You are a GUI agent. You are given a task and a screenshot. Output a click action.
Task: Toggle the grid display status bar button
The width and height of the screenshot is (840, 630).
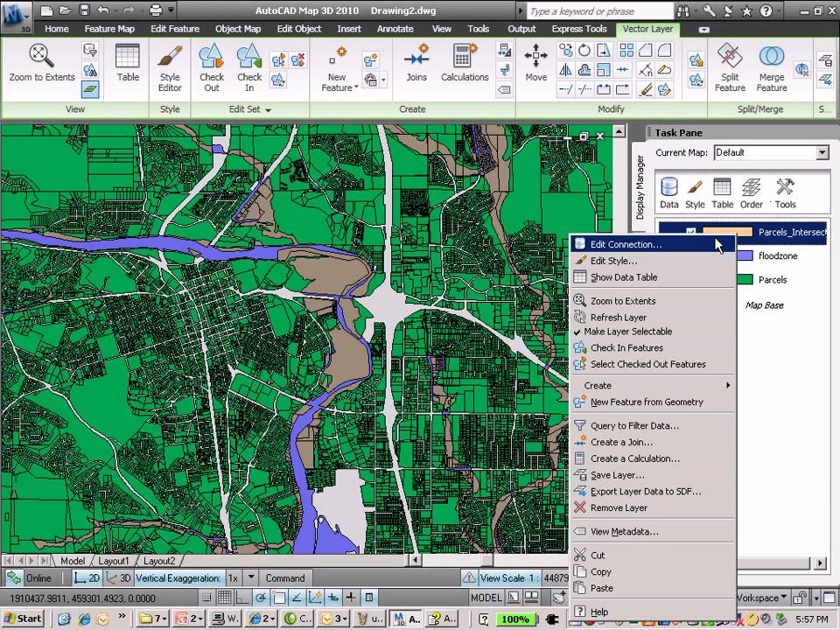pos(225,597)
